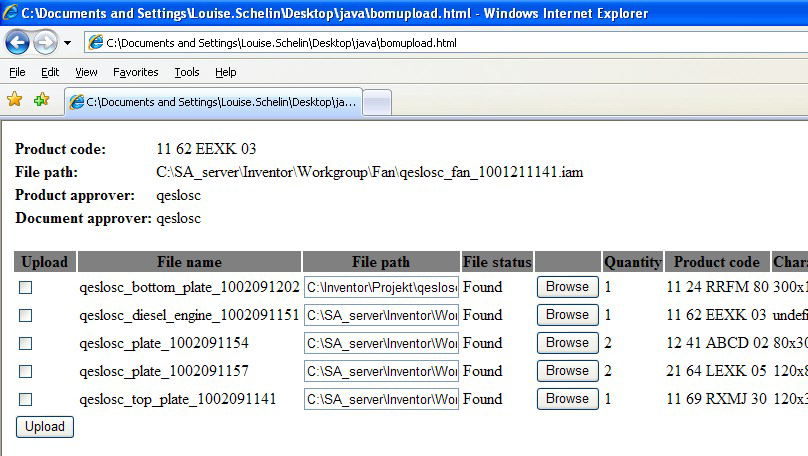The width and height of the screenshot is (808, 456).
Task: Open the Favorites menu
Action: (x=136, y=72)
